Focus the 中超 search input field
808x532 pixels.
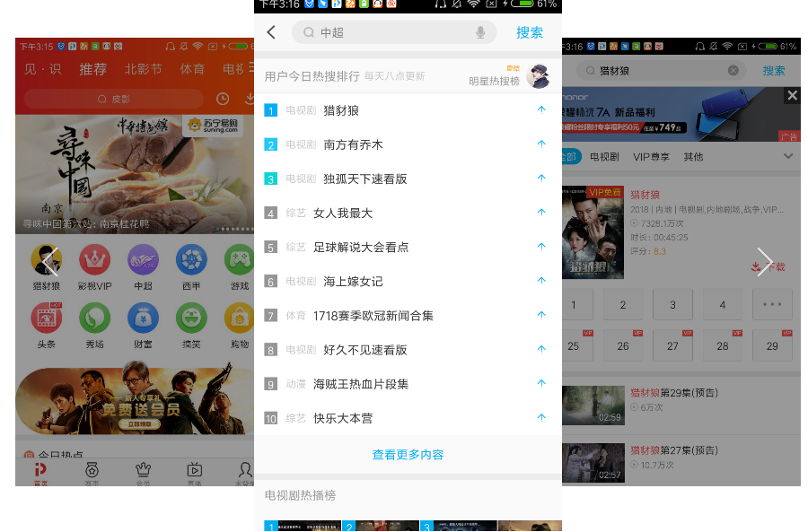tap(394, 32)
